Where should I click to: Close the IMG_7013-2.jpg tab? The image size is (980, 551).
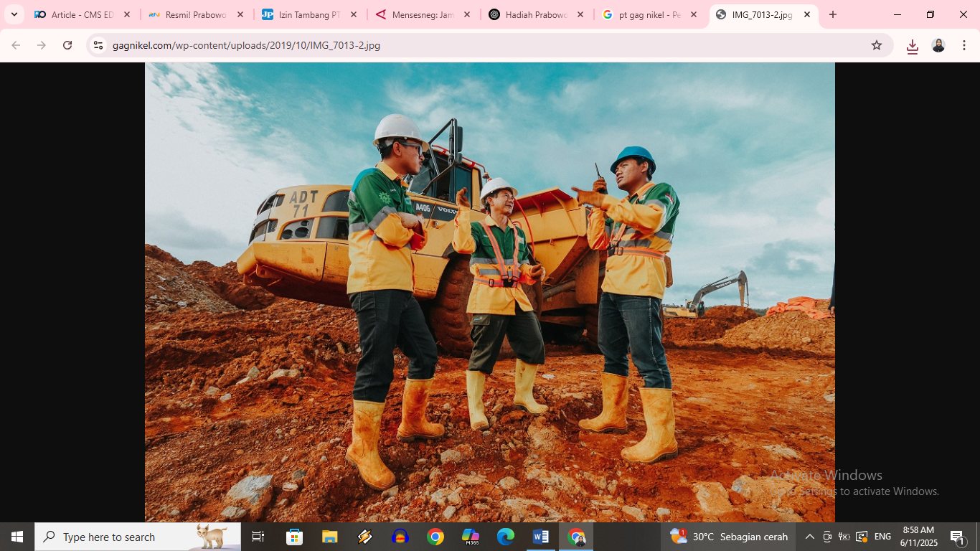[807, 14]
